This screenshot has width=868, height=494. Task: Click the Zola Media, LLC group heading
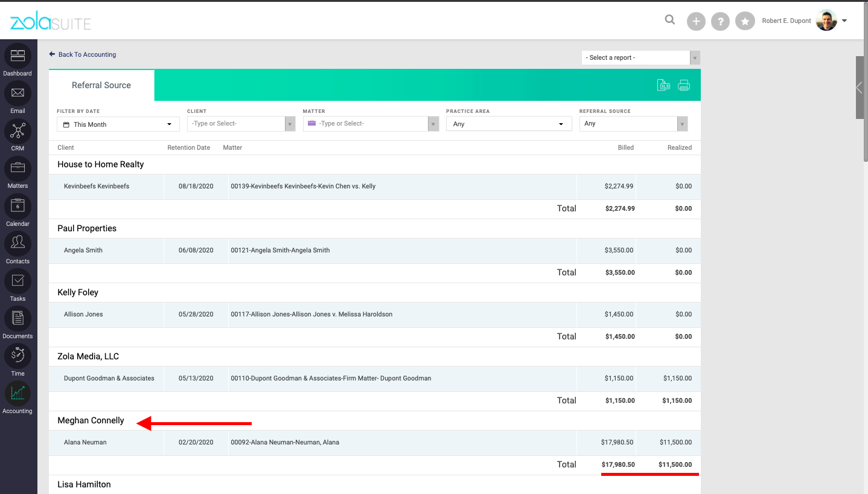point(88,356)
